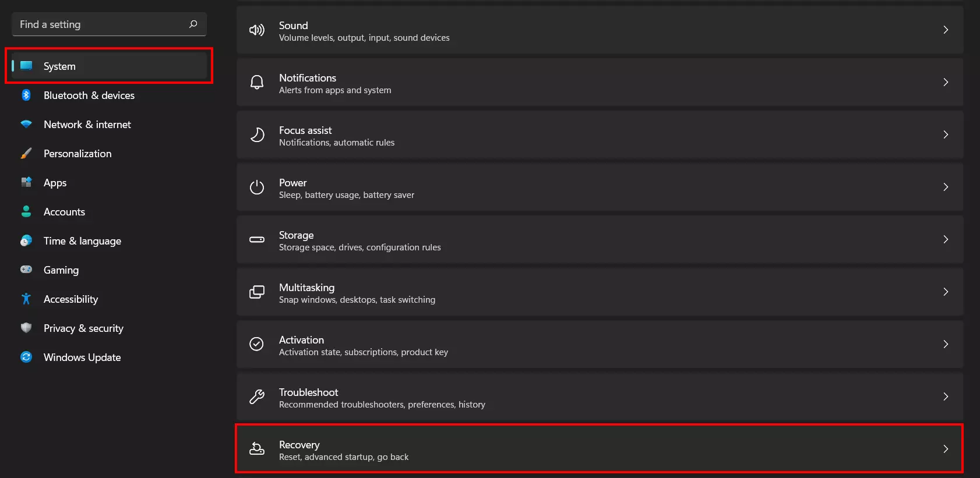Screen dimensions: 980x478
Task: Click the System monitor icon in sidebar
Action: click(x=26, y=66)
